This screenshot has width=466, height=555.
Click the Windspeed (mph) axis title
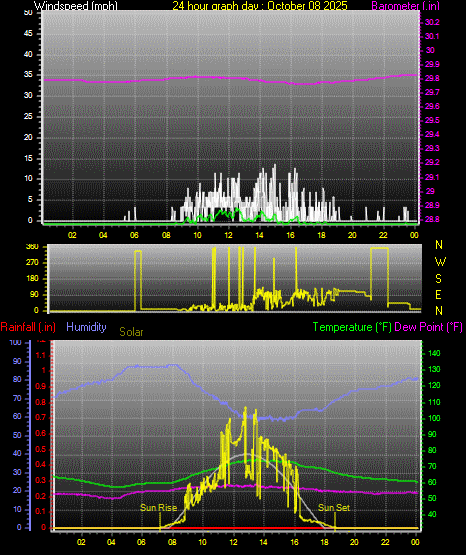click(75, 6)
